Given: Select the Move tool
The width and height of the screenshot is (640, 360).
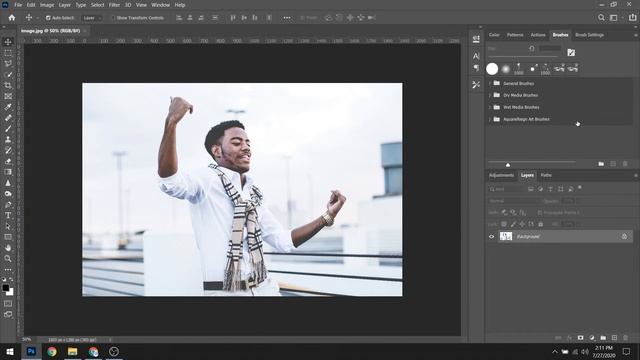Looking at the screenshot, I should (8, 42).
